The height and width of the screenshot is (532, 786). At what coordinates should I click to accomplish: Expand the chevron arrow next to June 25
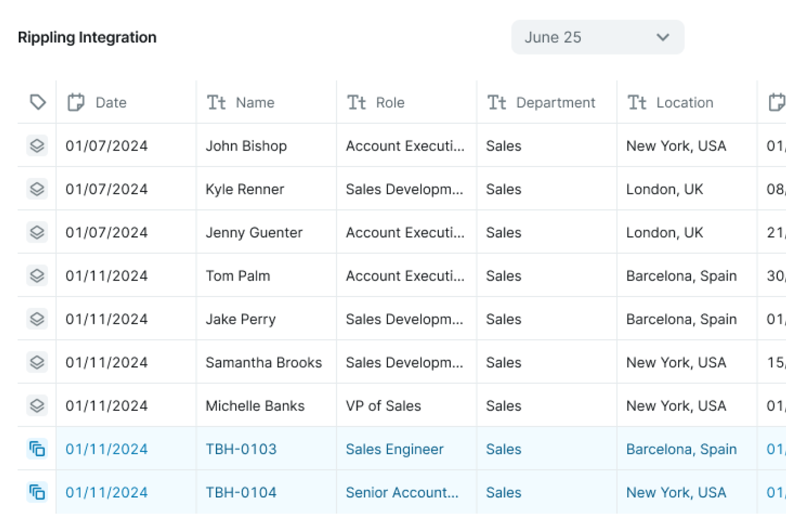tap(663, 37)
